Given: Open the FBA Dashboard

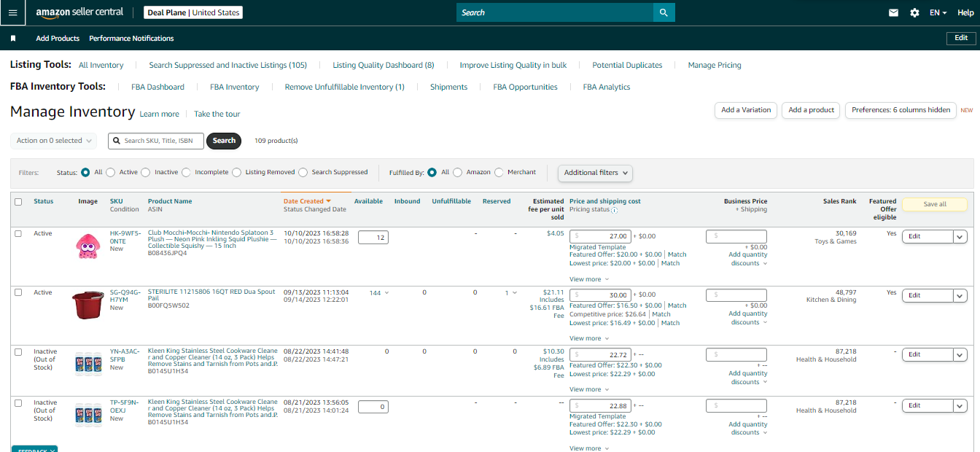Looking at the screenshot, I should [158, 87].
